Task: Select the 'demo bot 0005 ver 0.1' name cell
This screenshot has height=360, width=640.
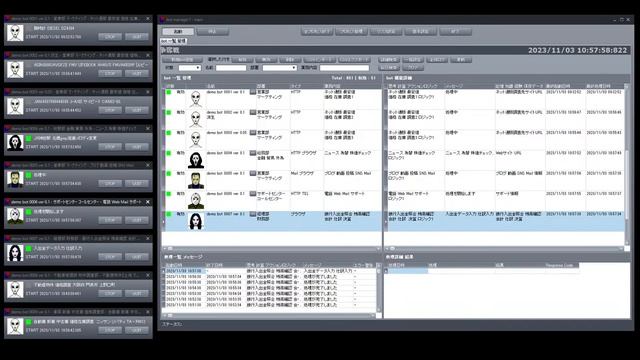Action: pos(226,173)
